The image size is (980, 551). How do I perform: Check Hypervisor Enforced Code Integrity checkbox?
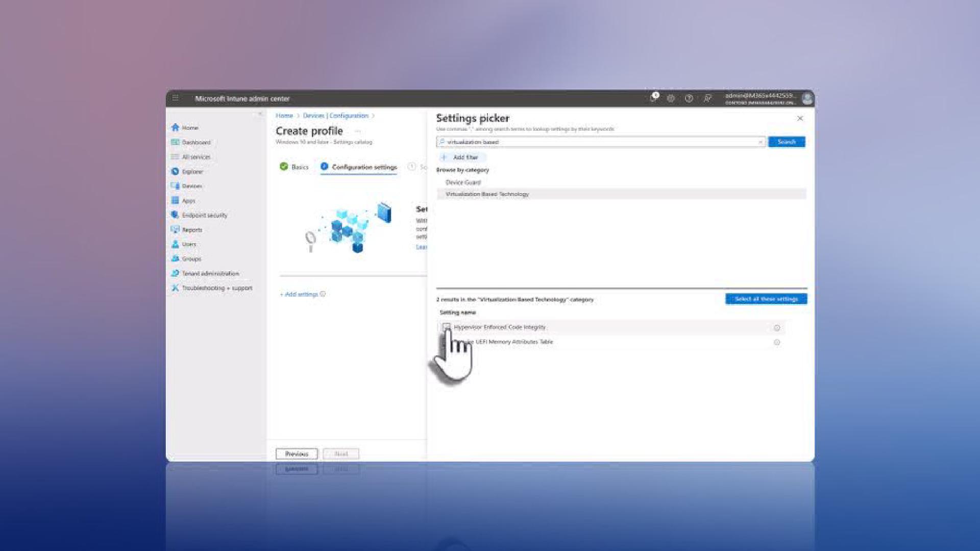(447, 327)
